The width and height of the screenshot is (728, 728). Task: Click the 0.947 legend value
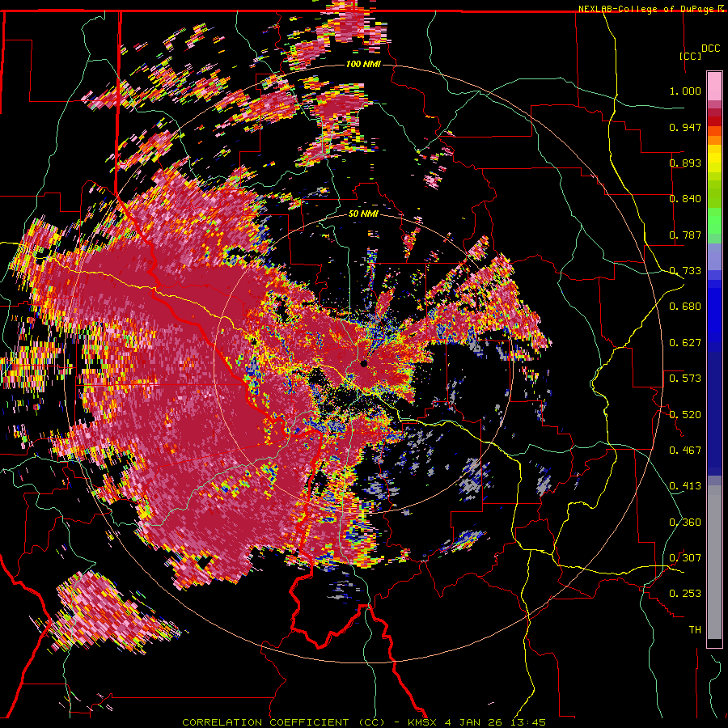click(685, 127)
